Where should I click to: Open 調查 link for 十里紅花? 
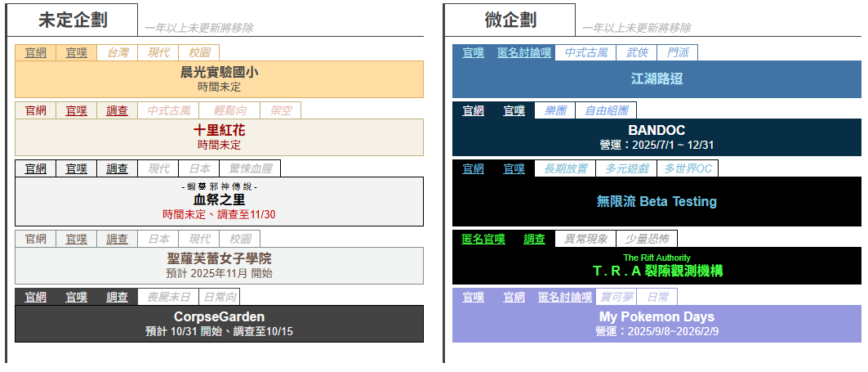click(117, 110)
